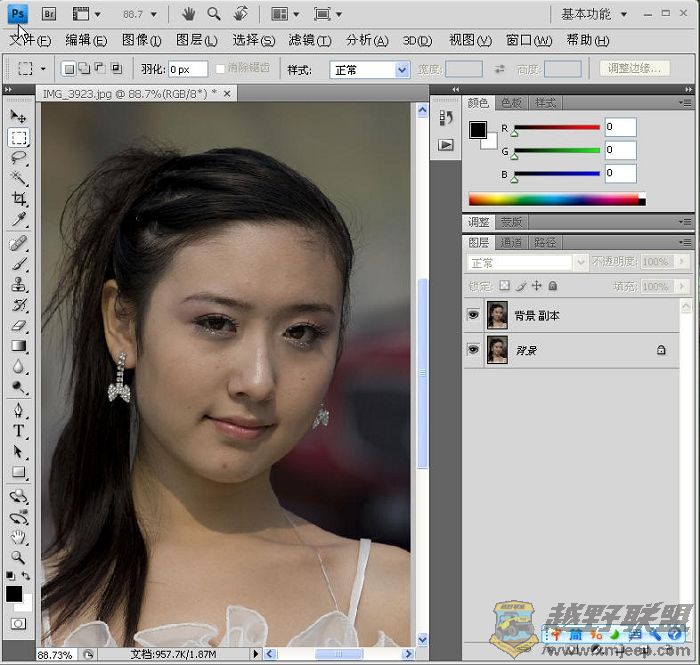Select the Eyedropper tool

(18, 221)
